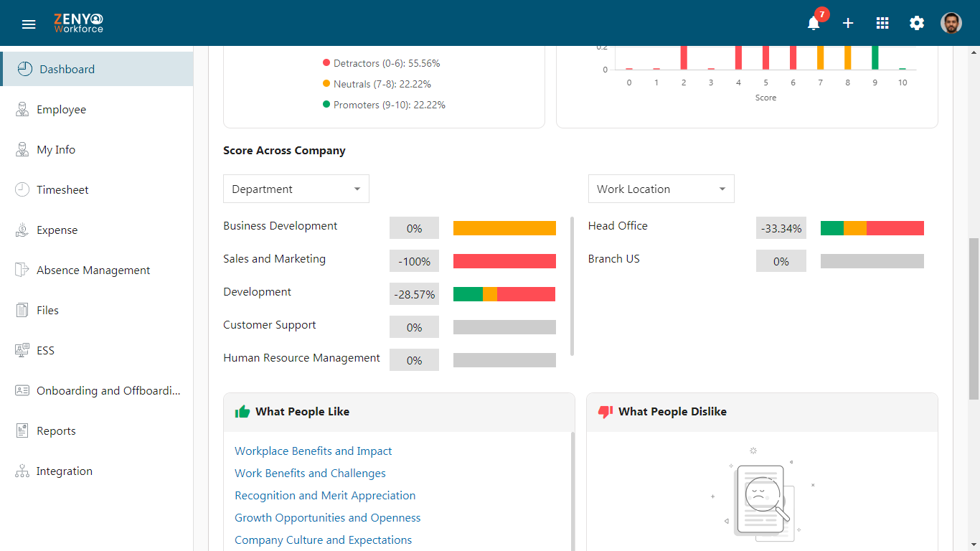This screenshot has height=551, width=980.
Task: Click Customer Support grey score bar
Action: click(x=504, y=327)
